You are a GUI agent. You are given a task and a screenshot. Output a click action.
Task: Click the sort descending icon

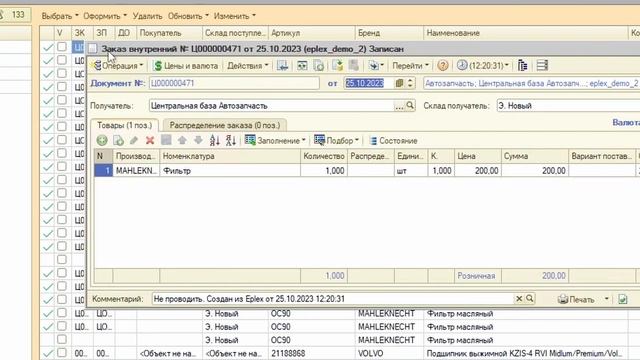tap(231, 141)
